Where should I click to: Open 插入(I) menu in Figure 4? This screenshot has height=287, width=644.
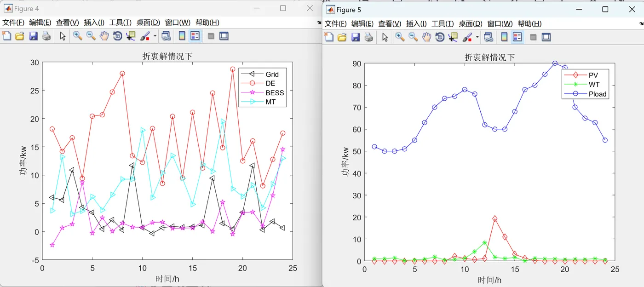(94, 23)
